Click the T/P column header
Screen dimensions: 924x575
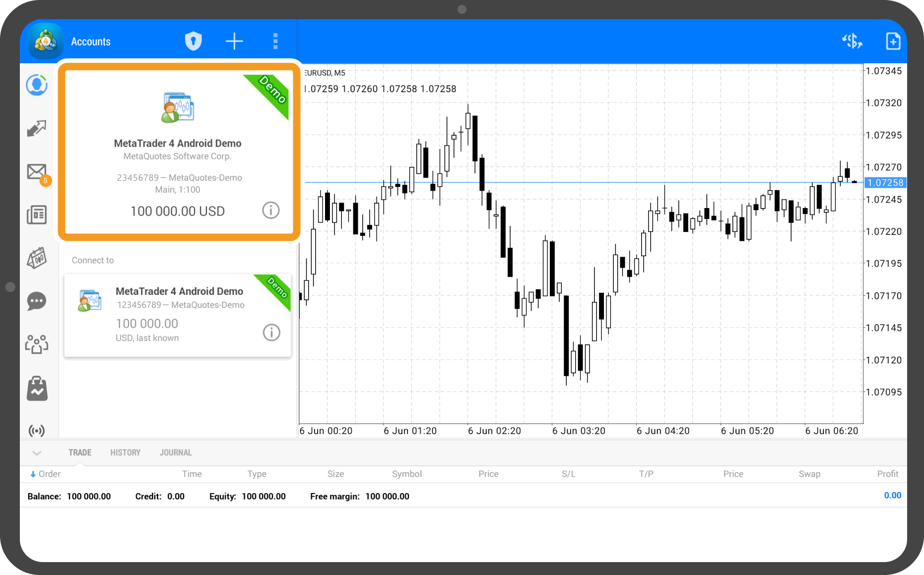pos(646,474)
